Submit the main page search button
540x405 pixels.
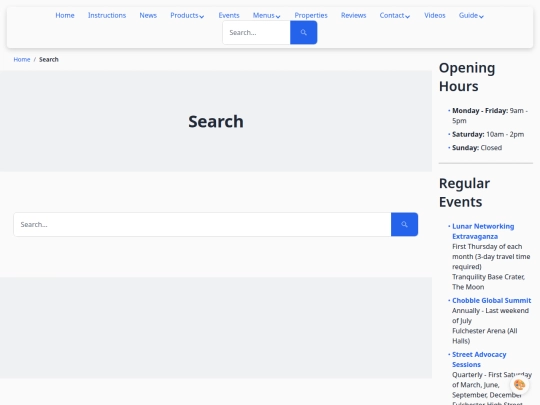[x=404, y=225]
